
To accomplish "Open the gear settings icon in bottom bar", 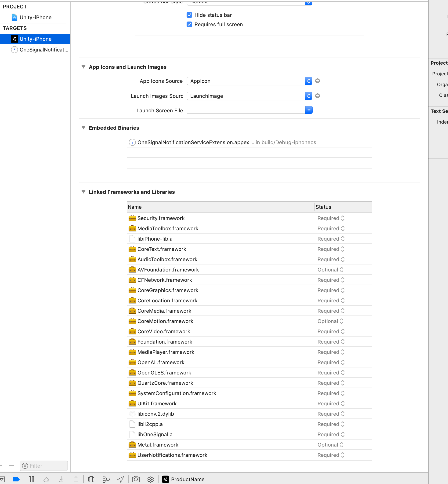I will pos(151,479).
